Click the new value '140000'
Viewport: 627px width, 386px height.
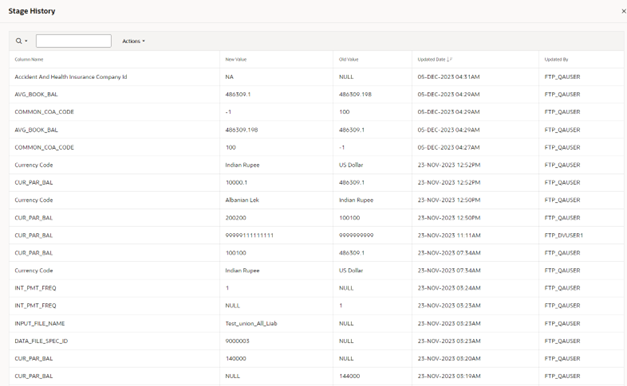click(236, 358)
